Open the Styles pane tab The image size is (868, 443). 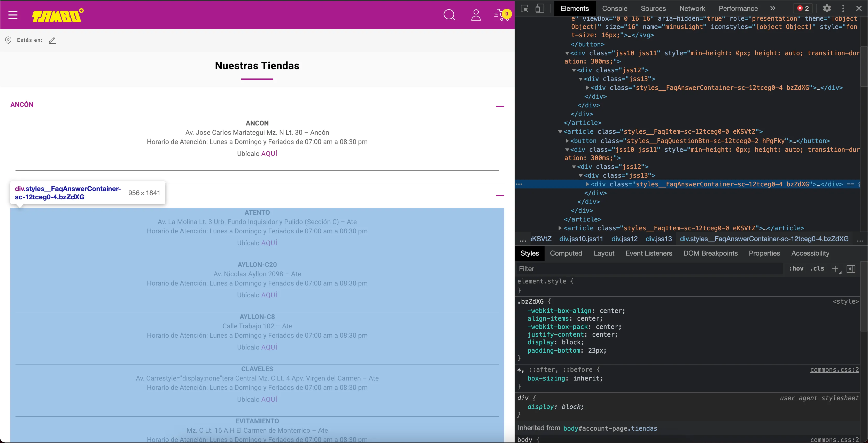click(x=529, y=253)
